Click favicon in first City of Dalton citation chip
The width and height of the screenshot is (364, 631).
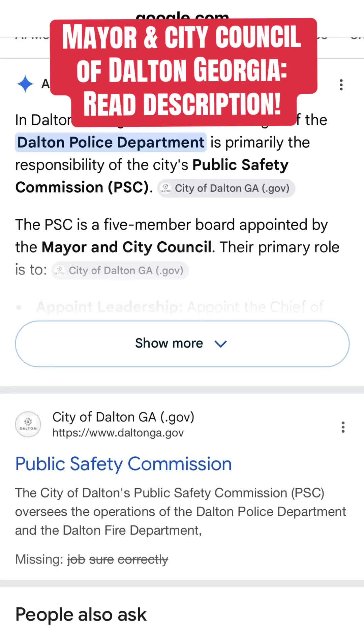165,188
